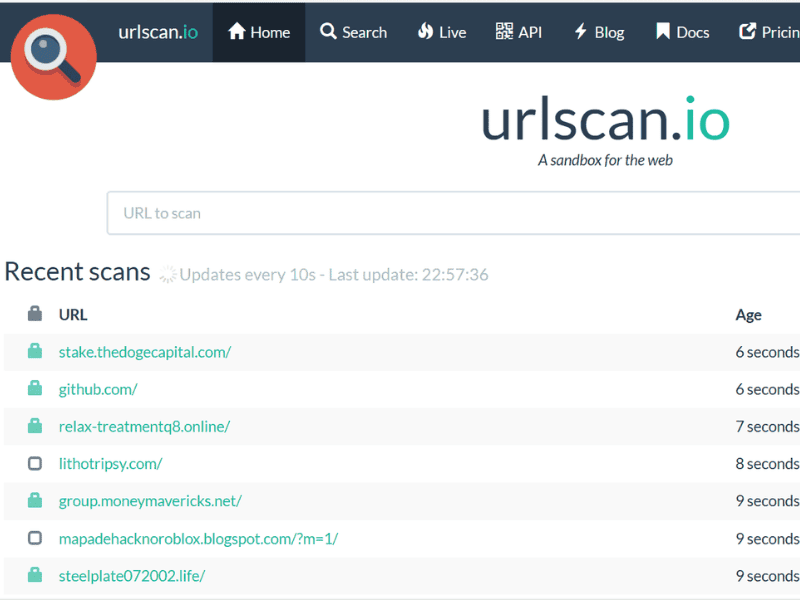
Task: Click the lock icon for steelplate072002.life
Action: click(x=35, y=575)
